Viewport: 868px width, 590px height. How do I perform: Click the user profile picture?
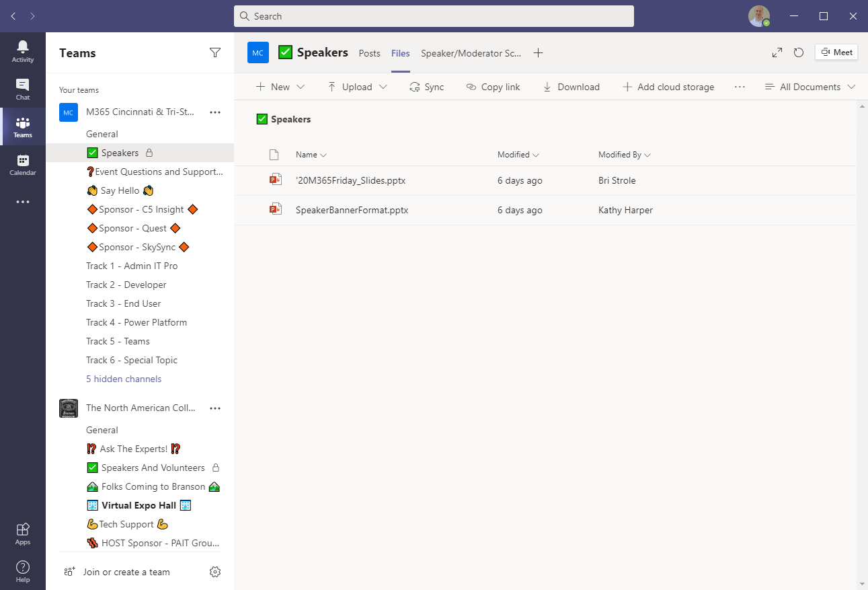759,16
